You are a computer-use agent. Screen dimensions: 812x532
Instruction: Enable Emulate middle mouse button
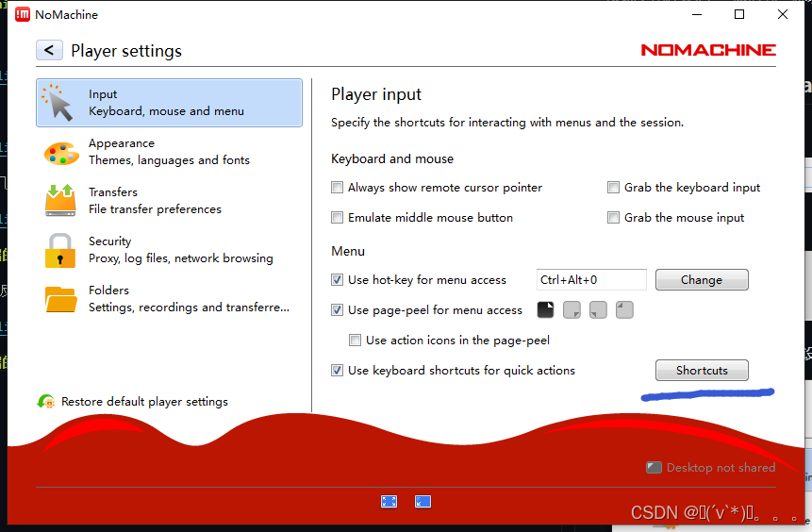337,218
